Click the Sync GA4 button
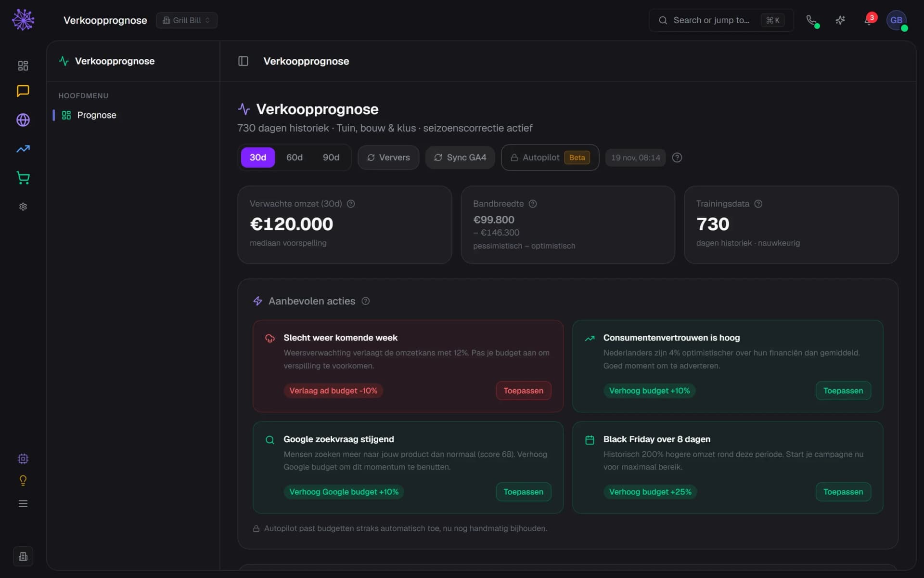The image size is (924, 578). (x=460, y=158)
